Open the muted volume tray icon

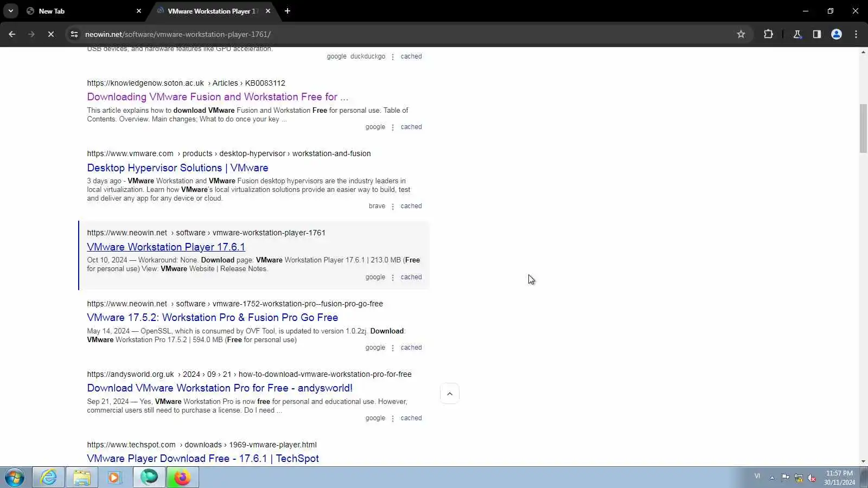(x=812, y=478)
